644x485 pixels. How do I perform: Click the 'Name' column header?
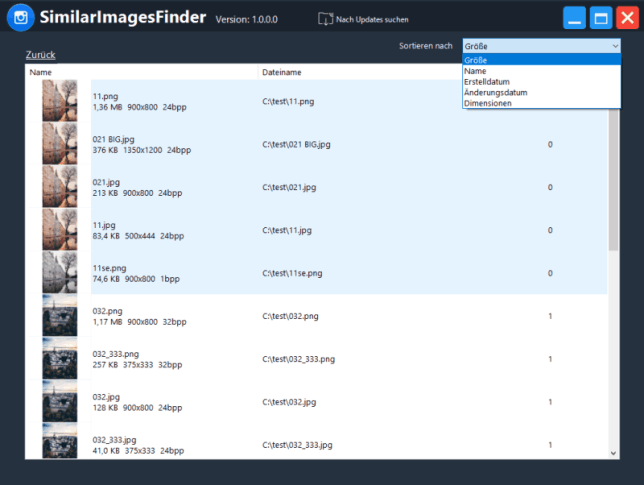click(41, 72)
